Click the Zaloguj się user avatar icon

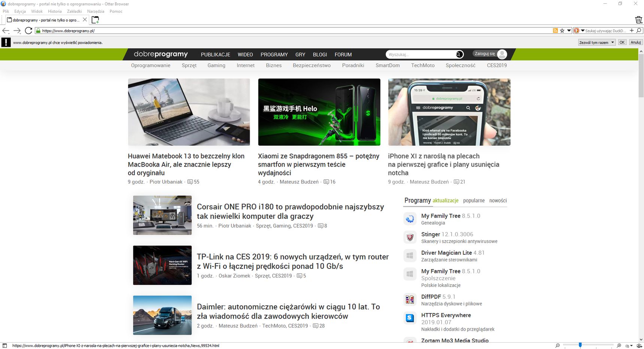tap(502, 54)
